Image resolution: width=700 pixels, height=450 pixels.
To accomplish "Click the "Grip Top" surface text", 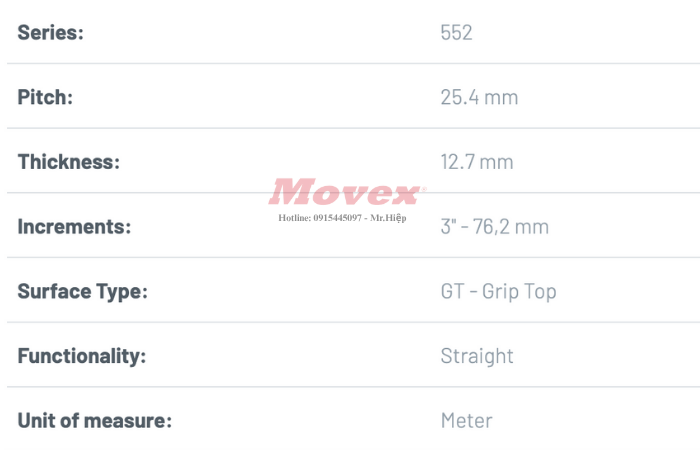I will tap(519, 292).
